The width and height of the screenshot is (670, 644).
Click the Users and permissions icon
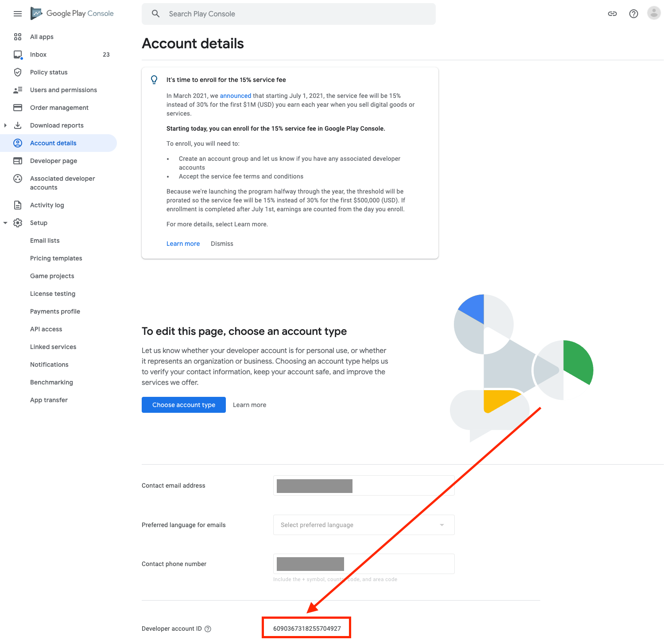(x=18, y=90)
